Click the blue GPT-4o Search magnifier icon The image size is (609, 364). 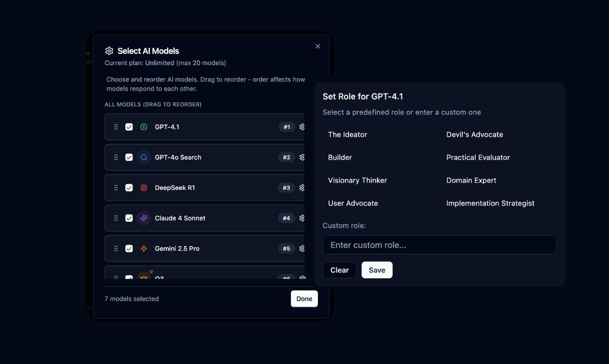coord(144,157)
